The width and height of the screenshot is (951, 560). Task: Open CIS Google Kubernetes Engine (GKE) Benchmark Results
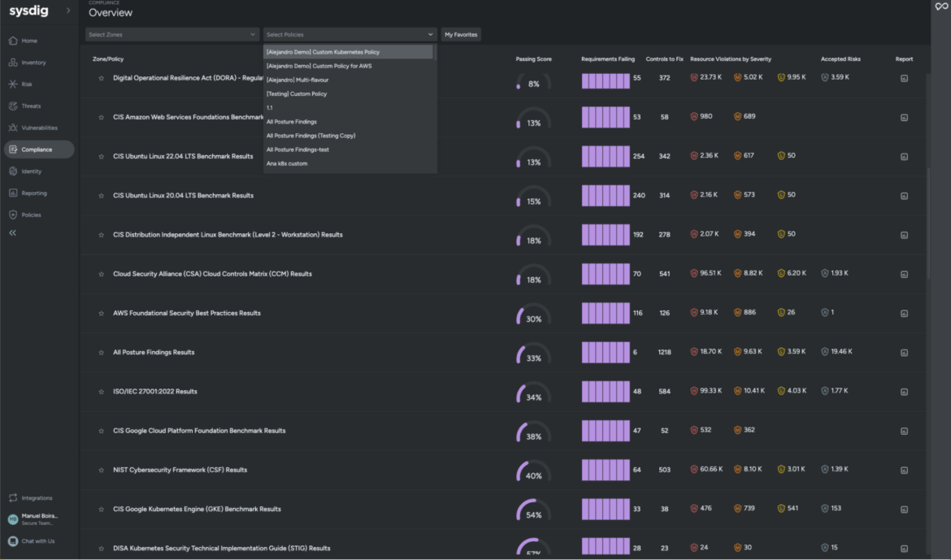pyautogui.click(x=197, y=510)
